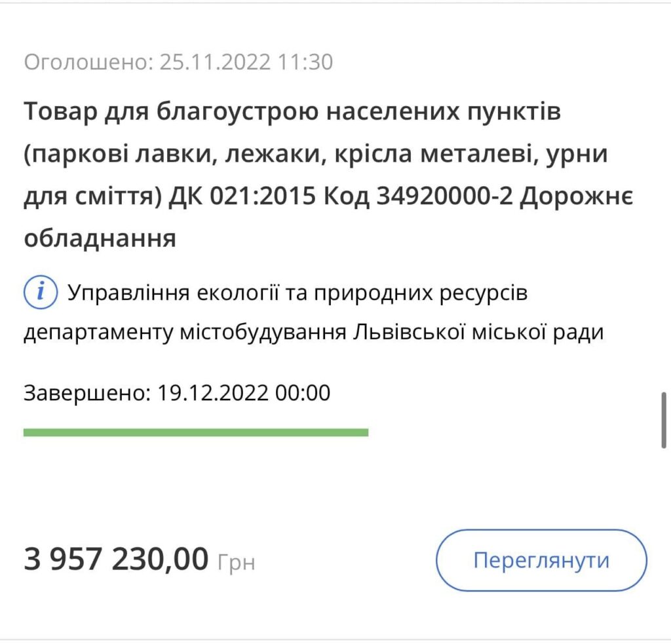Click the green progress bar under the completion date
671x644 pixels.
195,432
